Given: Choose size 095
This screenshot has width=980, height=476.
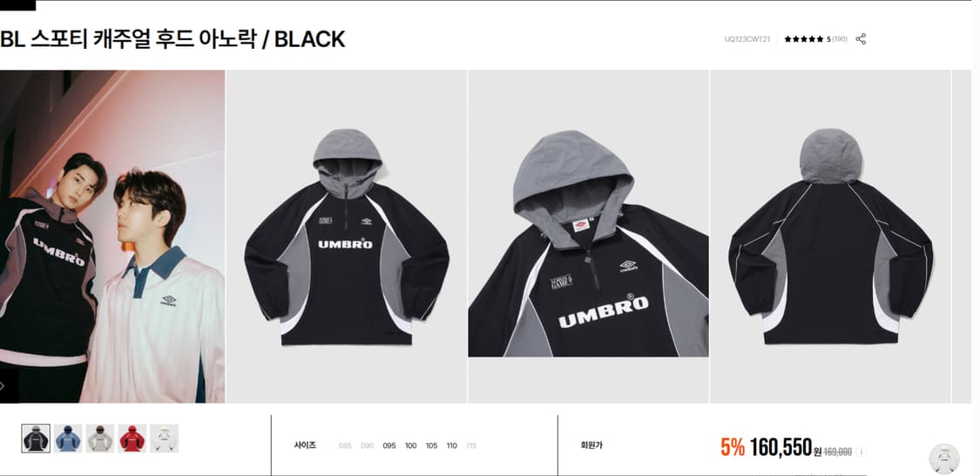Looking at the screenshot, I should coord(389,446).
